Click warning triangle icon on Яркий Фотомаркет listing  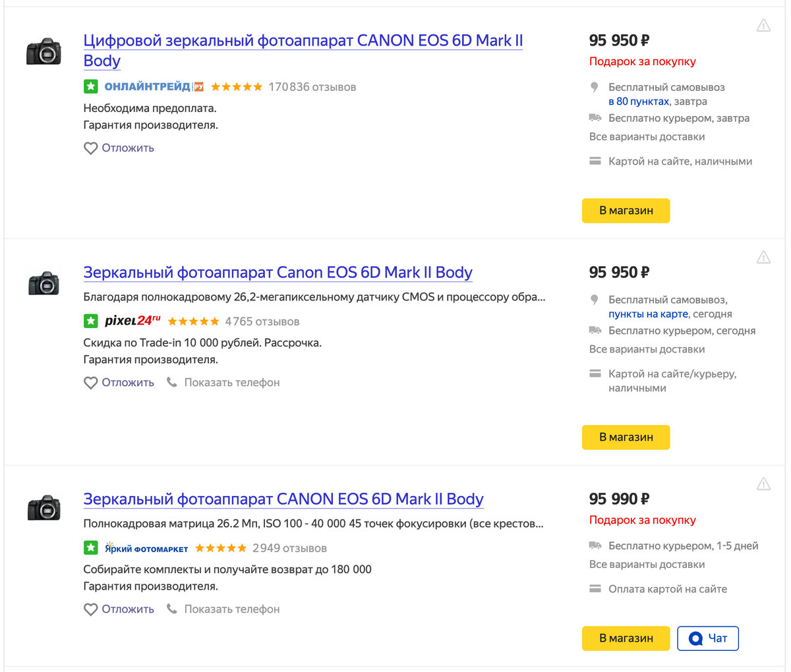(763, 484)
